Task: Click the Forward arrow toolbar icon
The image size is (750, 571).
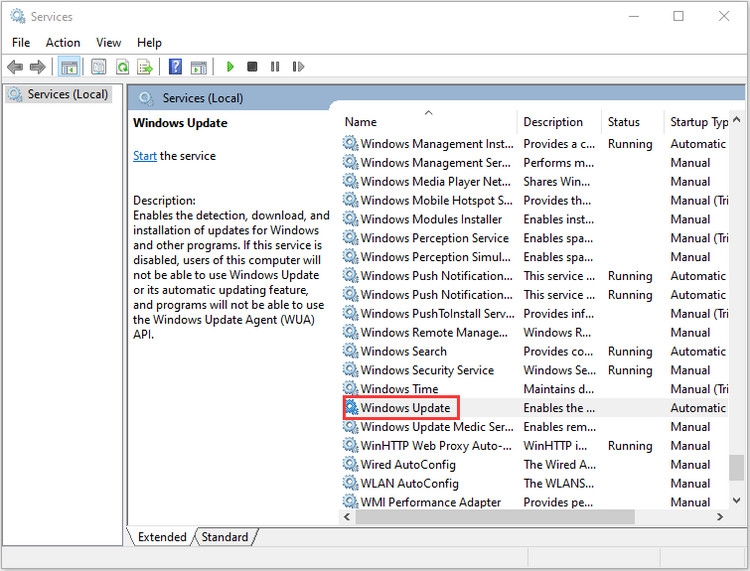Action: [x=37, y=67]
